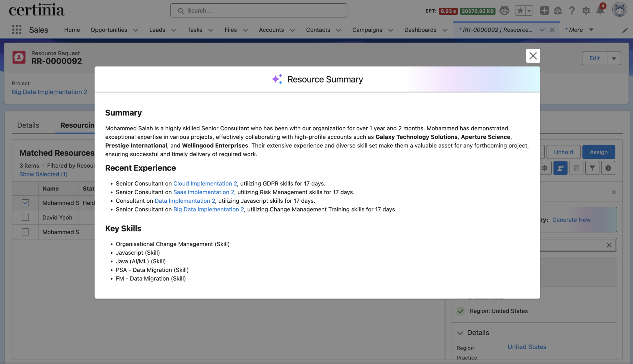
Task: Open the Big Data Implementation 2 project link
Action: (x=49, y=92)
